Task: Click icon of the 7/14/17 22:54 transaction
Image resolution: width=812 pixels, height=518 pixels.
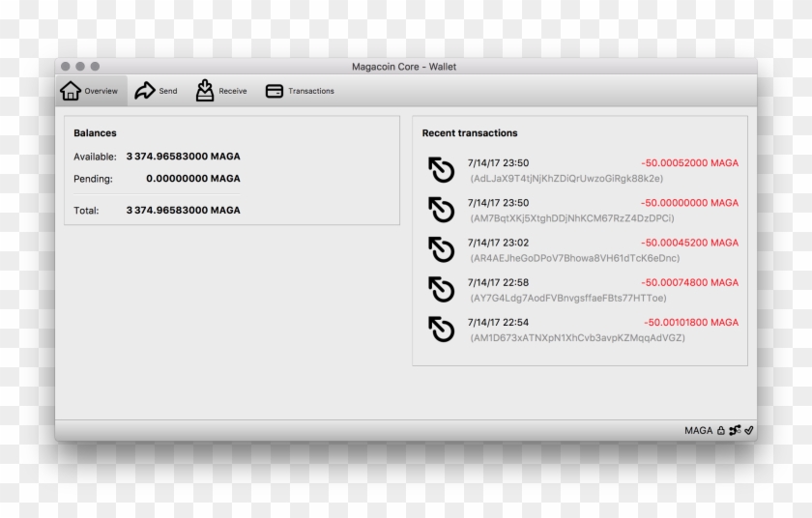Action: 441,330
